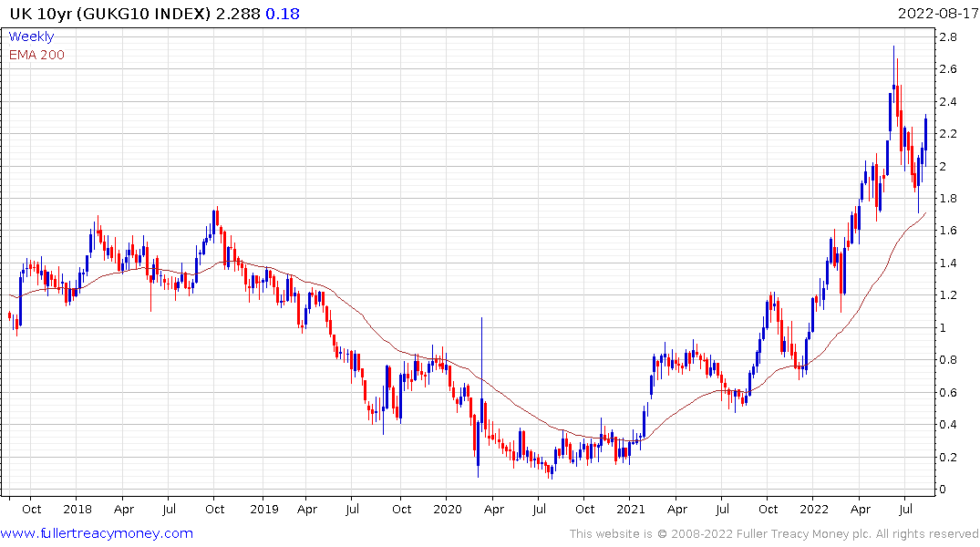Click the latest blue candle at right edge
The height and width of the screenshot is (547, 980).
(x=925, y=140)
